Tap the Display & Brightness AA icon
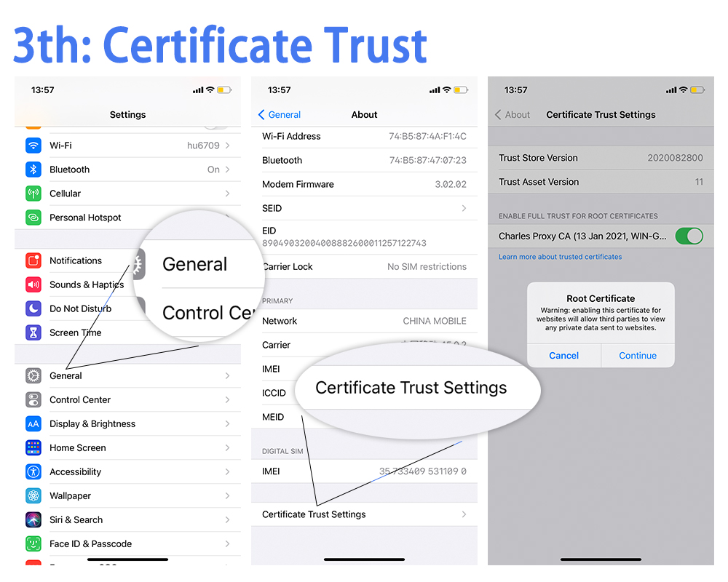Viewport: 728px width, 582px height. (33, 423)
